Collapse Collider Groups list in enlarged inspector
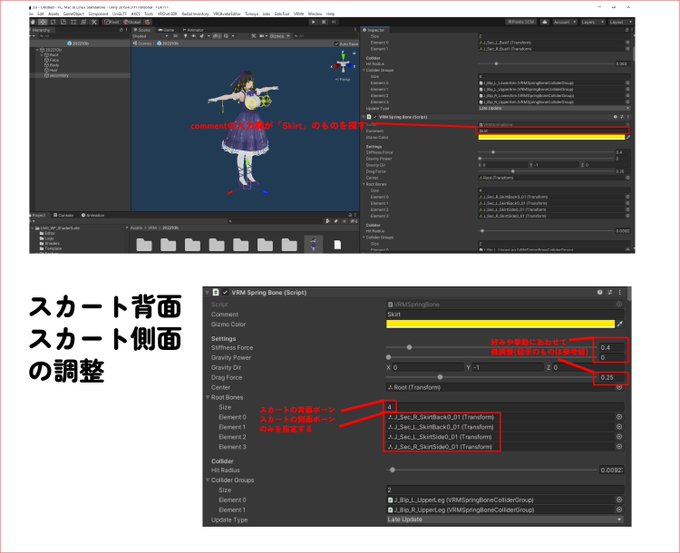 click(x=208, y=480)
